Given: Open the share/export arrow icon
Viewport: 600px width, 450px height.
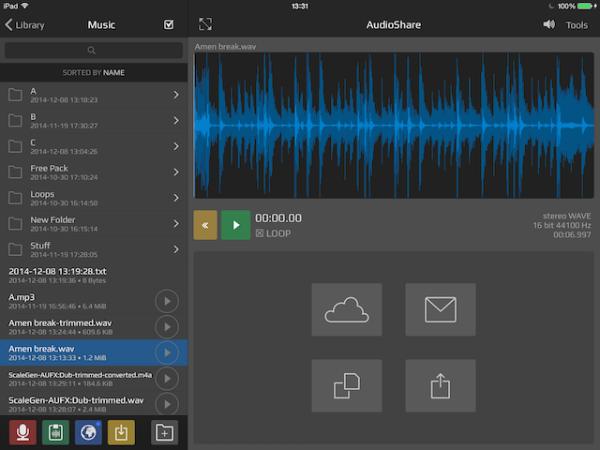Looking at the screenshot, I should click(440, 386).
